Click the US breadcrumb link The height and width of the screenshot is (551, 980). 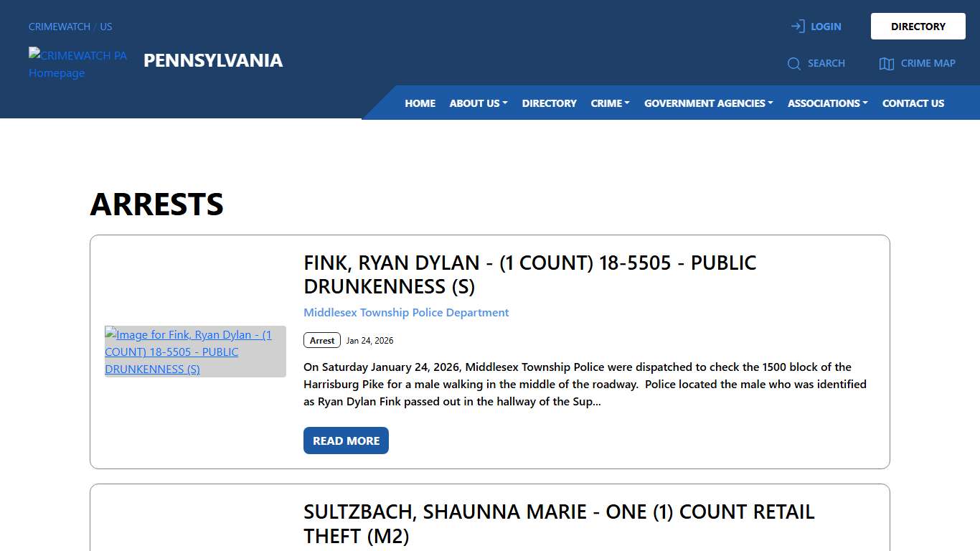click(x=106, y=27)
